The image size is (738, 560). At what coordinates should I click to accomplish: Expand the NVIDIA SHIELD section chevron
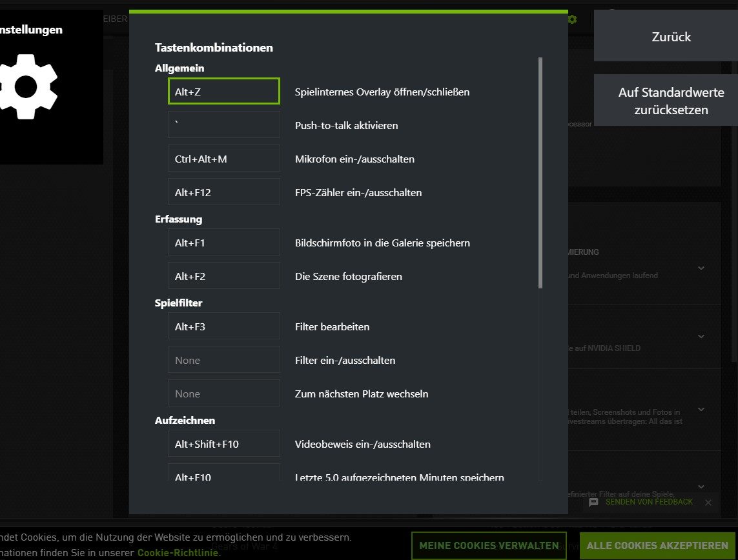(x=701, y=336)
